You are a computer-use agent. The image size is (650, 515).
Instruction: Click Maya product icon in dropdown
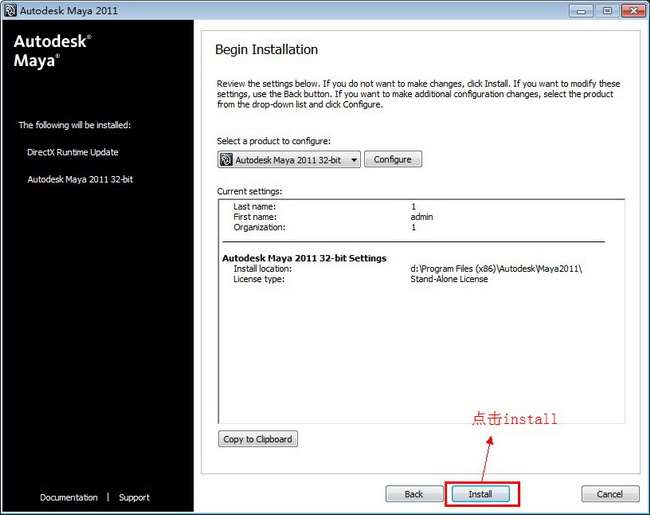(x=226, y=160)
